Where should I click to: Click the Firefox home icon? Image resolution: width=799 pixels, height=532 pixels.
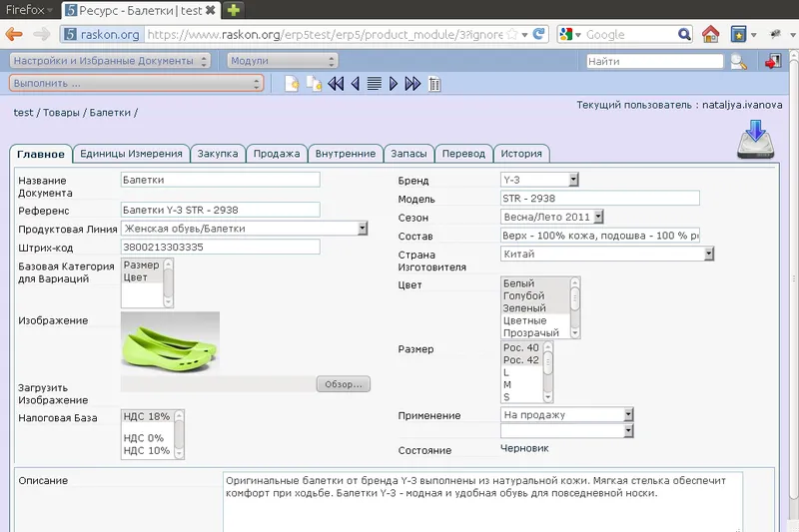(x=710, y=34)
